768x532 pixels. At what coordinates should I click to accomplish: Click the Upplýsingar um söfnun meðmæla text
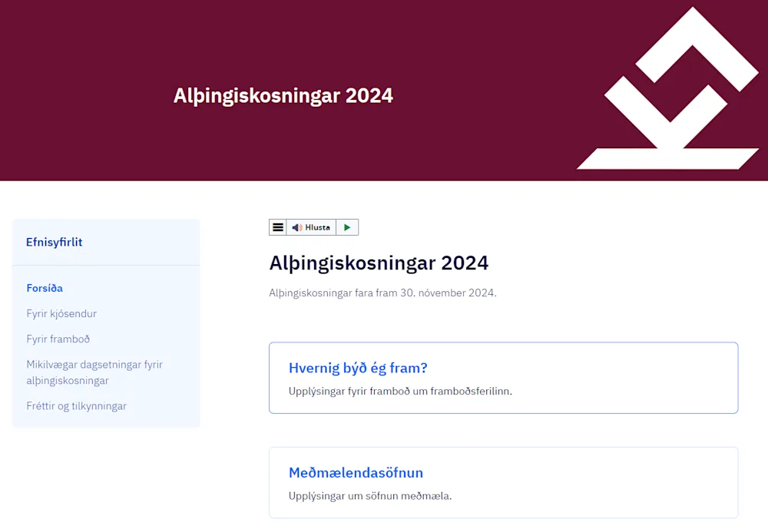[370, 496]
